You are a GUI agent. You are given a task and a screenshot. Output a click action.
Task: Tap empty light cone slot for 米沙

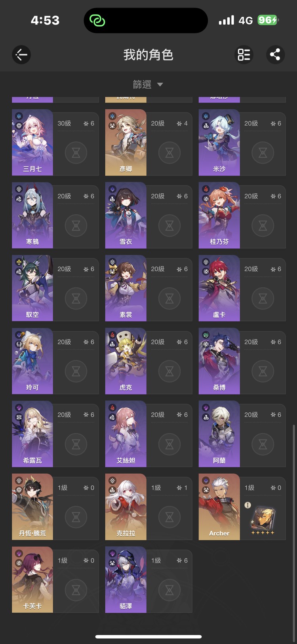coord(263,152)
